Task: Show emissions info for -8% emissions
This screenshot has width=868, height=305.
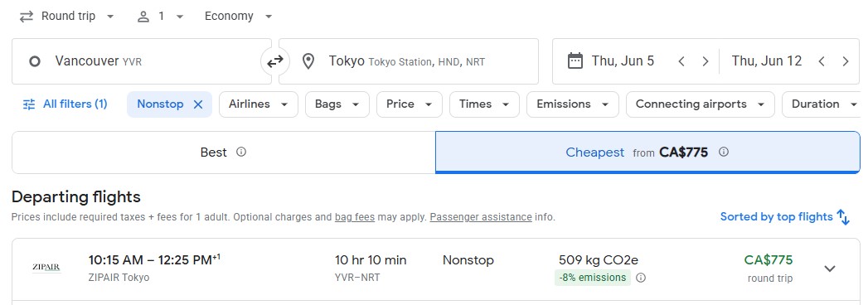Action: click(641, 278)
